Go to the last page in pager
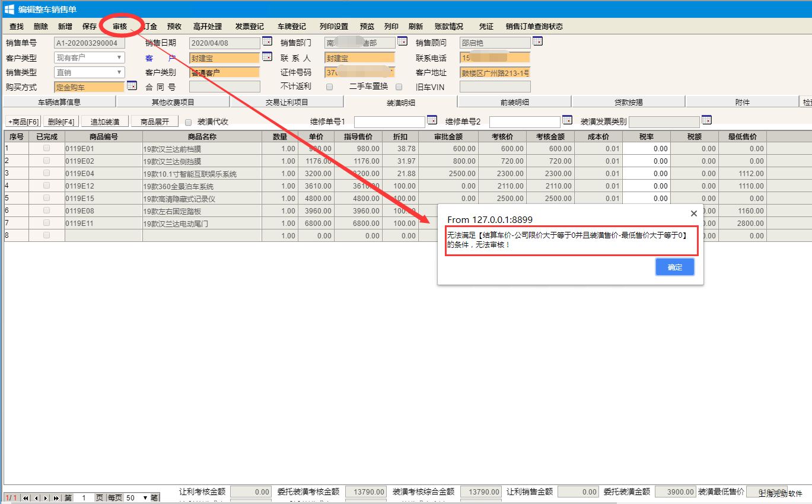 click(56, 498)
